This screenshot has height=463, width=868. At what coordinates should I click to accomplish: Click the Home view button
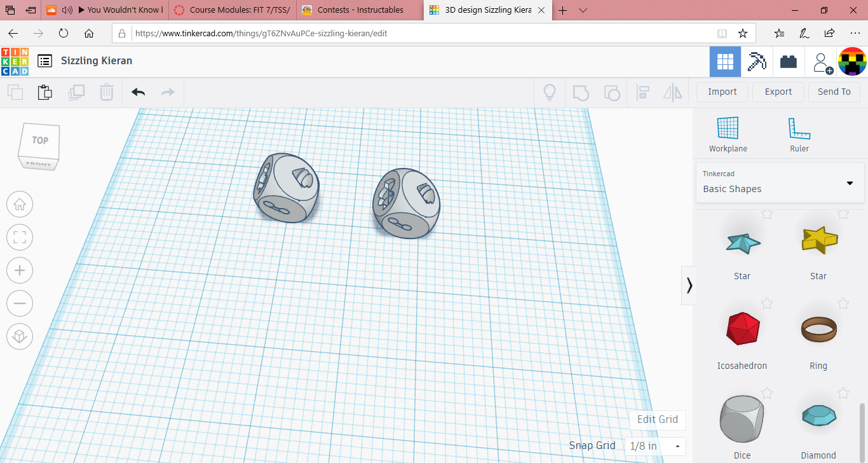20,205
